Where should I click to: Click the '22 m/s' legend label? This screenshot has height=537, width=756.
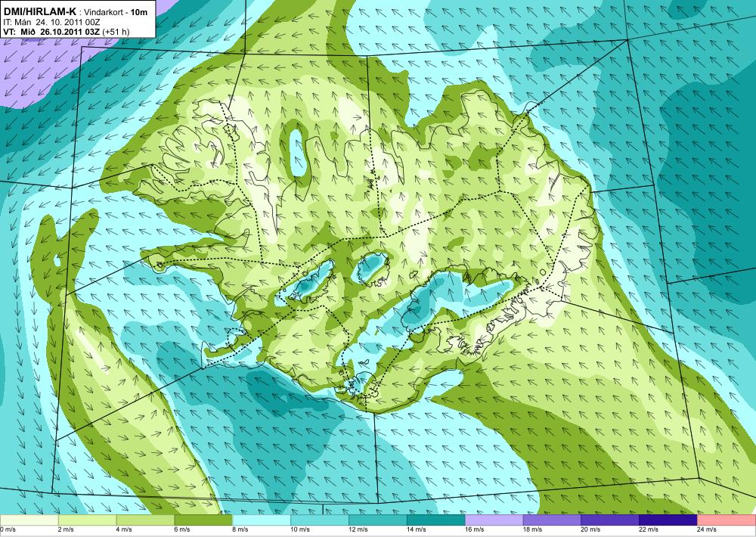(x=649, y=529)
